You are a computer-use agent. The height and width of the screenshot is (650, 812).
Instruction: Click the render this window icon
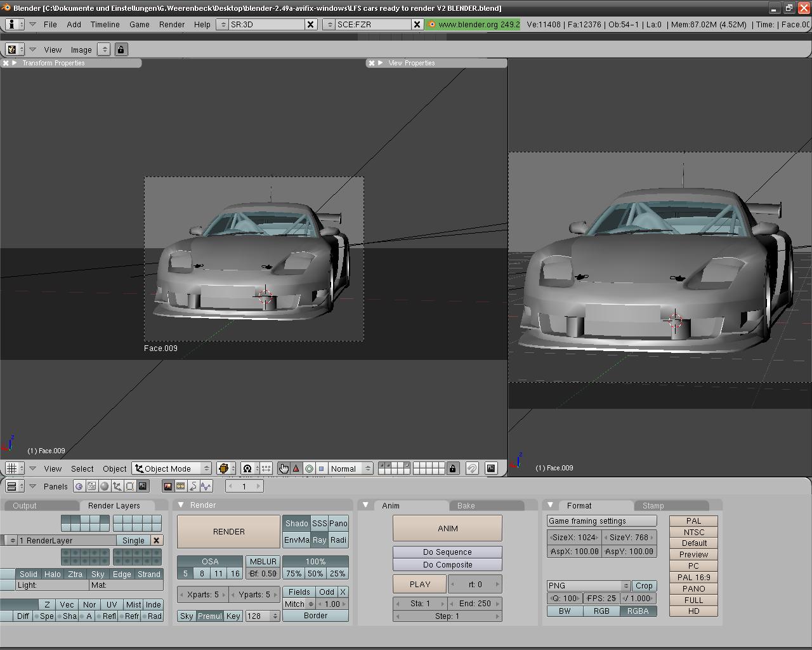coord(491,468)
